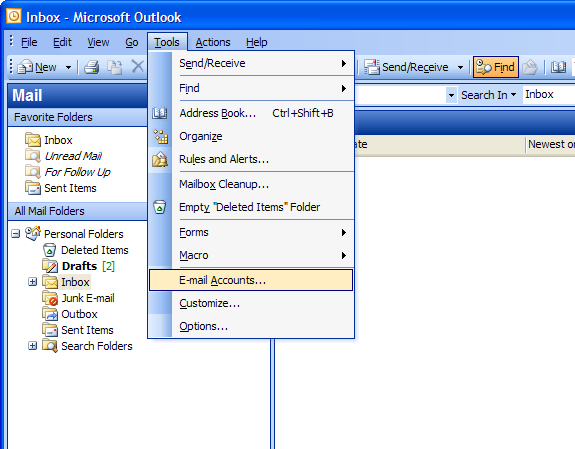Viewport: 575px width, 449px height.
Task: Click the All Mail Folders header
Action: point(78,211)
